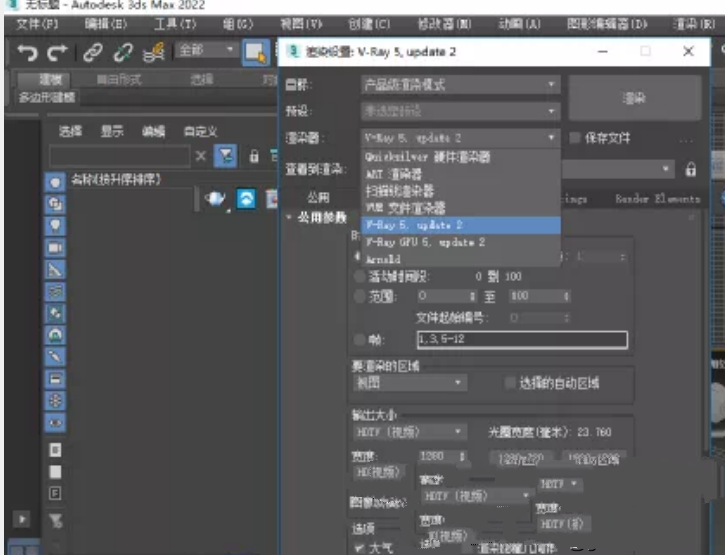This screenshot has width=725, height=555.
Task: Open the 输出大小 HDTV (视频) dropdown
Action: 410,432
